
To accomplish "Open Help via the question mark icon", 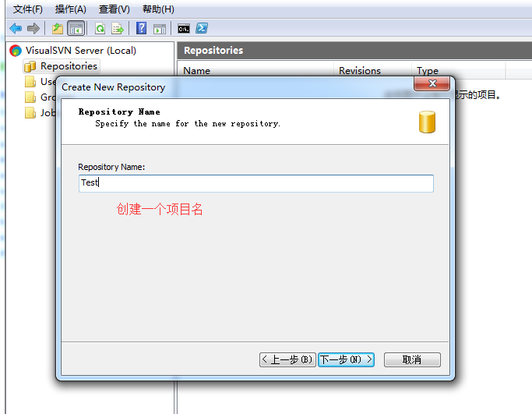I will click(x=141, y=28).
